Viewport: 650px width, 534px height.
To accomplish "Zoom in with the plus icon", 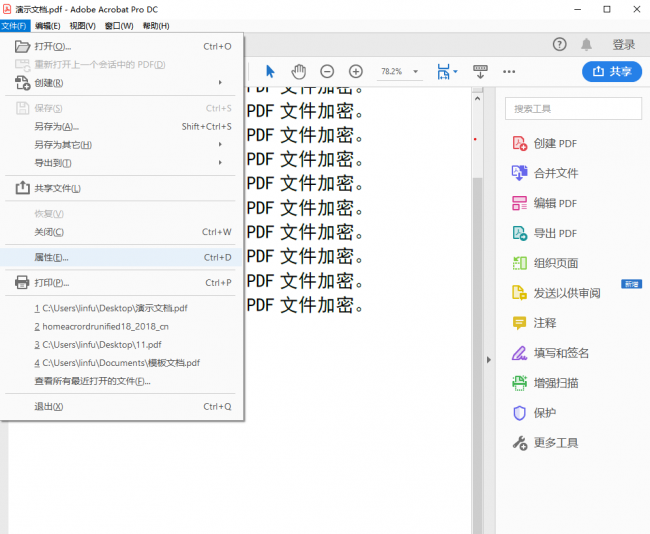I will 356,71.
